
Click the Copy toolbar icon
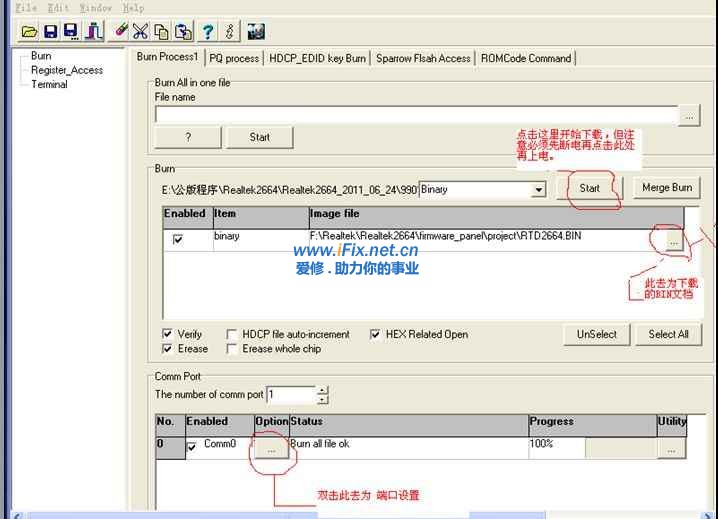coord(162,32)
